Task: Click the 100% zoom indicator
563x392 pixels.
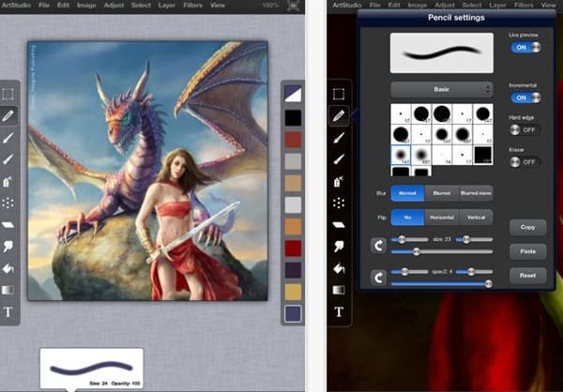Action: (x=270, y=6)
